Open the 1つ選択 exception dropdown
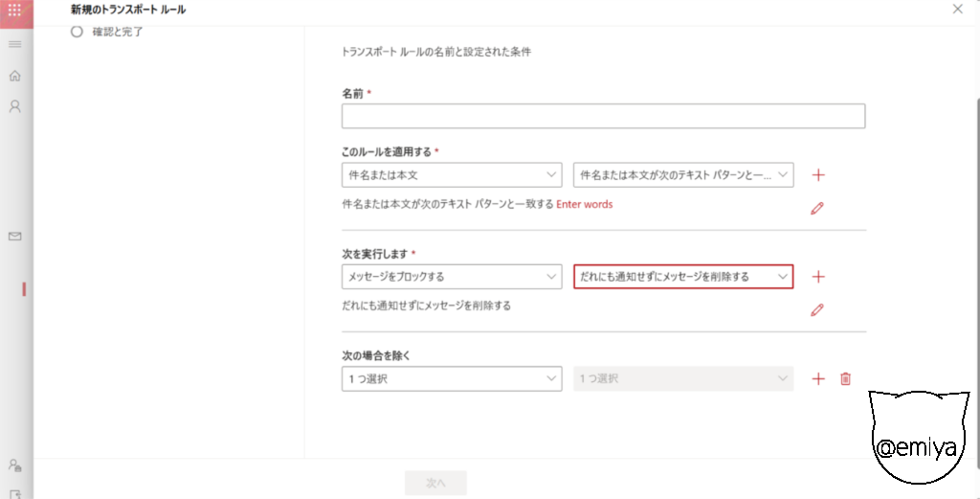This screenshot has width=980, height=499. point(451,379)
